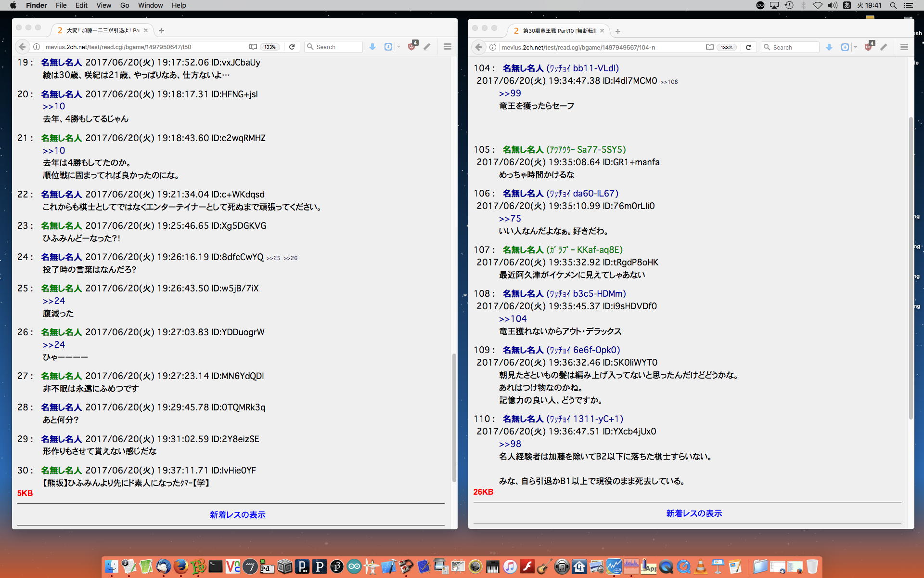This screenshot has height=578, width=924.
Task: Open Spotlight search in the menu bar
Action: [893, 5]
